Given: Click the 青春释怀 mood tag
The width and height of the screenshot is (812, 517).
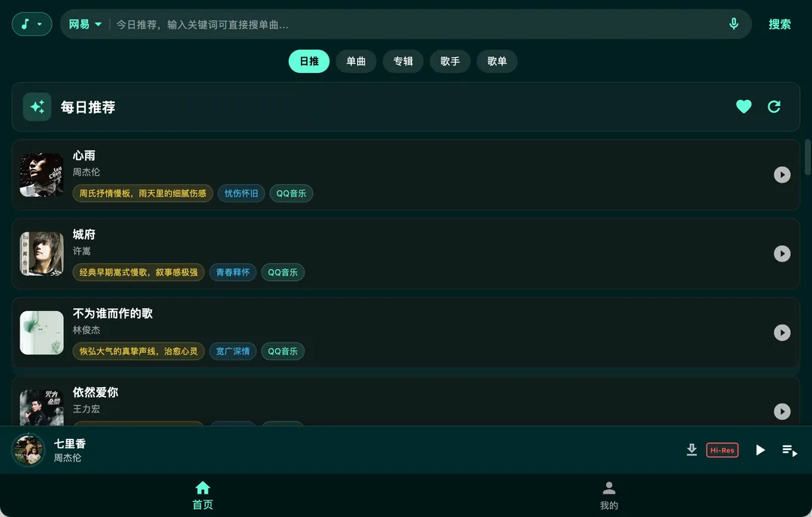Looking at the screenshot, I should 233,272.
